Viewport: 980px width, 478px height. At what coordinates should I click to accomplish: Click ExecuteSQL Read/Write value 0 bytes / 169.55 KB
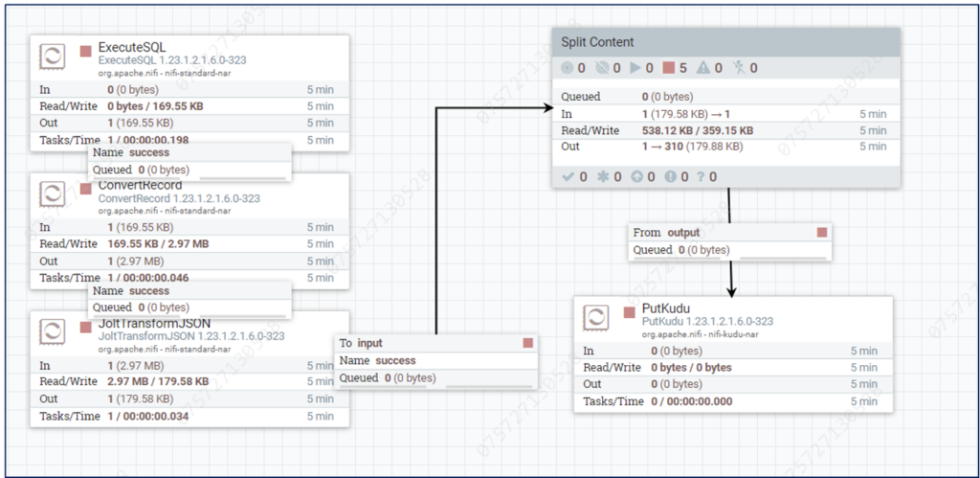[x=155, y=106]
